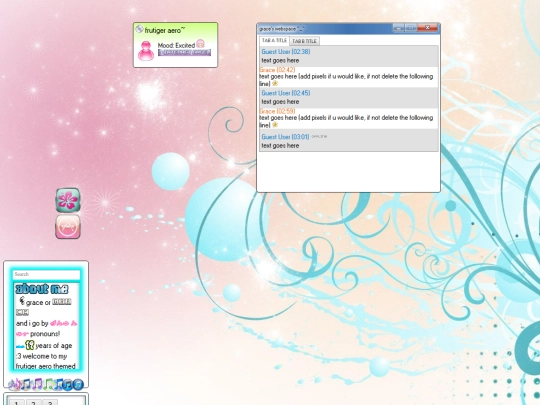This screenshot has width=540, height=405.
Task: Click the star pixel in Grace's 02:59 message
Action: [275, 125]
